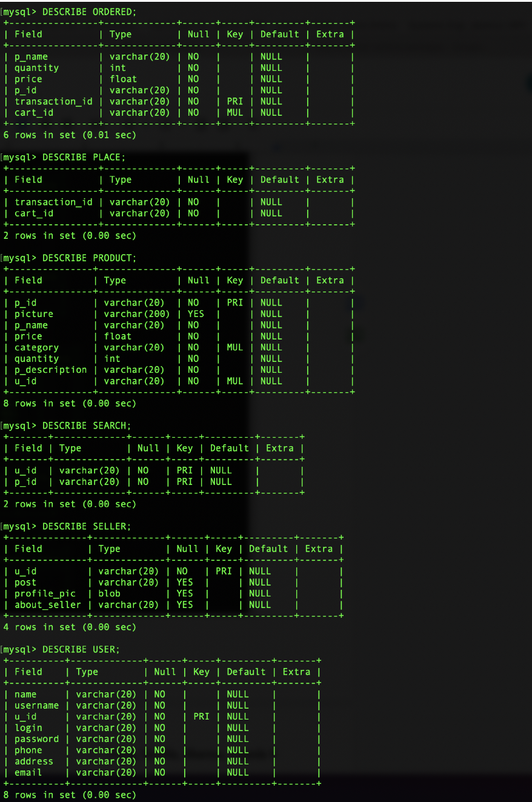Click 'YES' in PRODUCT picture row
Image resolution: width=532 pixels, height=802 pixels.
[196, 314]
